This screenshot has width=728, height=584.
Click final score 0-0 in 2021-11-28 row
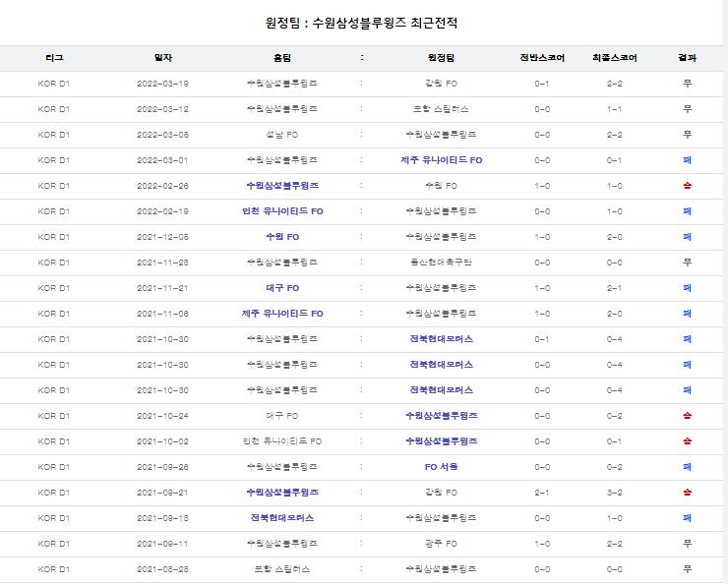(x=614, y=263)
